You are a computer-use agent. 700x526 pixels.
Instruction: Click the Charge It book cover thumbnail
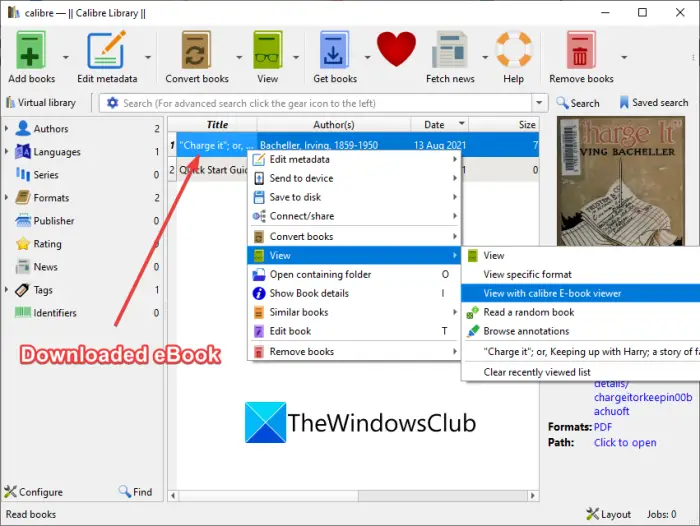pos(621,181)
